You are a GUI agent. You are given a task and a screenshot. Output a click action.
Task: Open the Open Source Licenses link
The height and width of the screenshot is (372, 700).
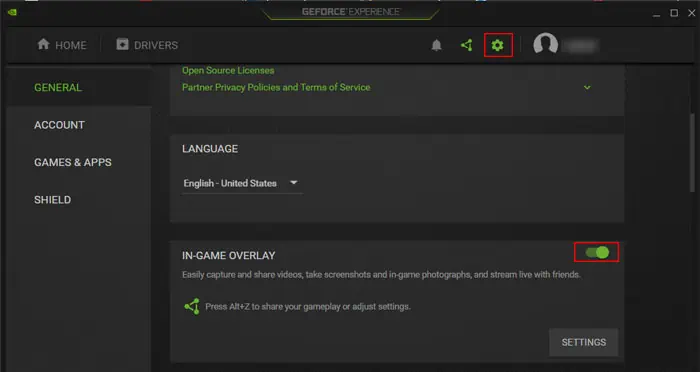(228, 71)
